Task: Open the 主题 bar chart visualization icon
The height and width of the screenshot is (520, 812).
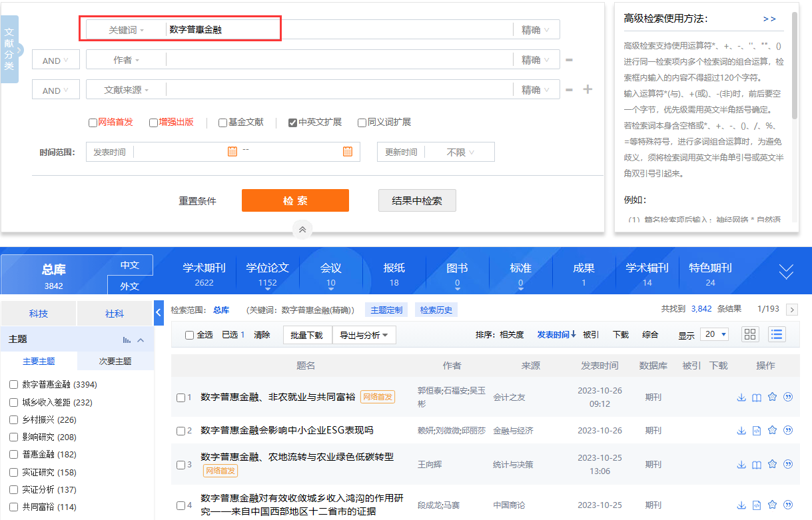Action: pyautogui.click(x=127, y=340)
